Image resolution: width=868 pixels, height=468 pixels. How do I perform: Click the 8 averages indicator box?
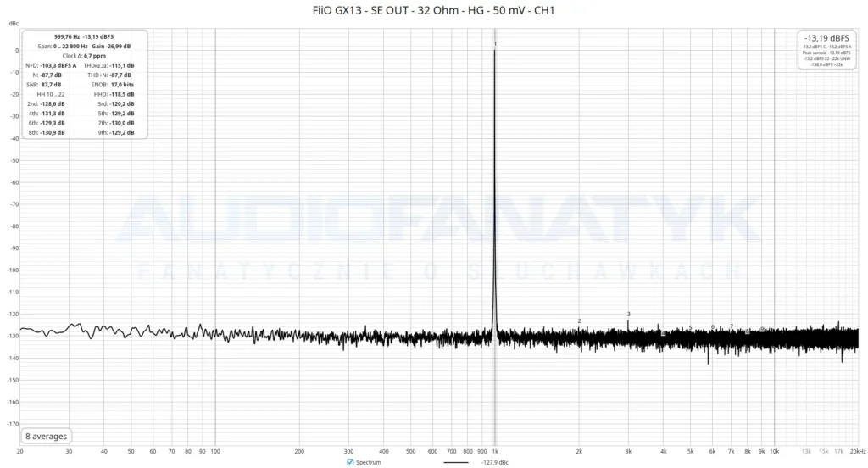pyautogui.click(x=46, y=436)
